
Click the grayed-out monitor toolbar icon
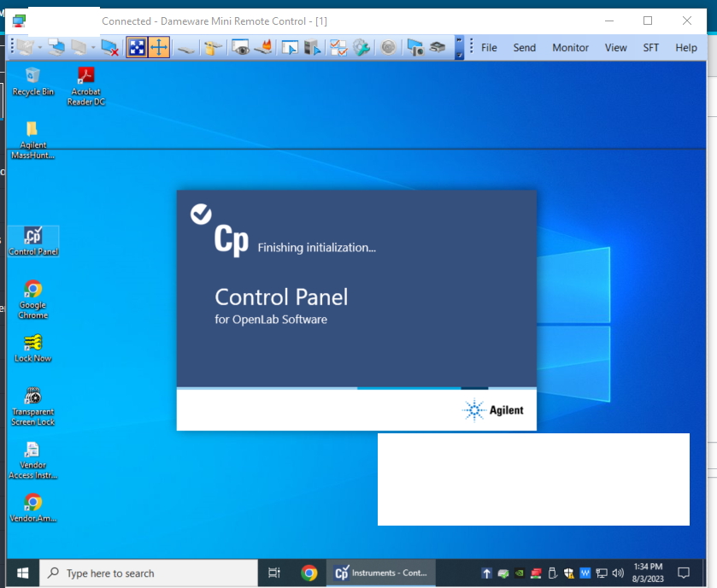pos(79,48)
